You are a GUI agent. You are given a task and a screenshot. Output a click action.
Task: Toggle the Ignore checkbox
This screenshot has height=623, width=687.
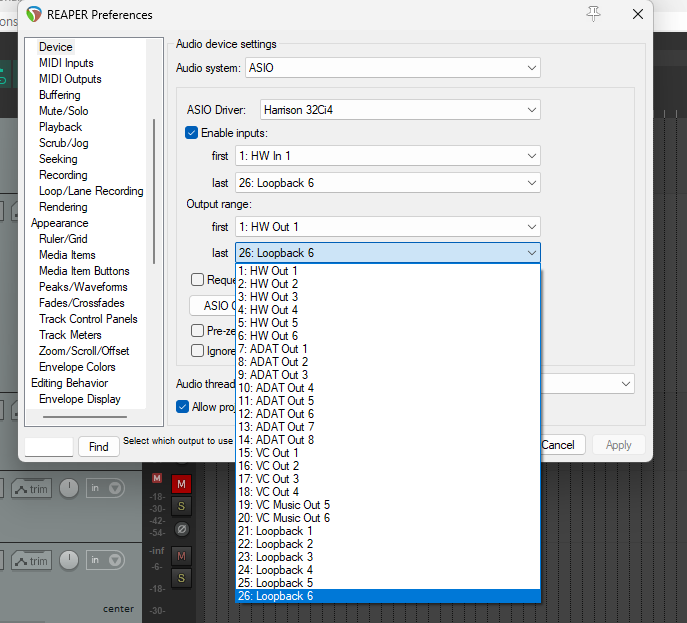[198, 351]
